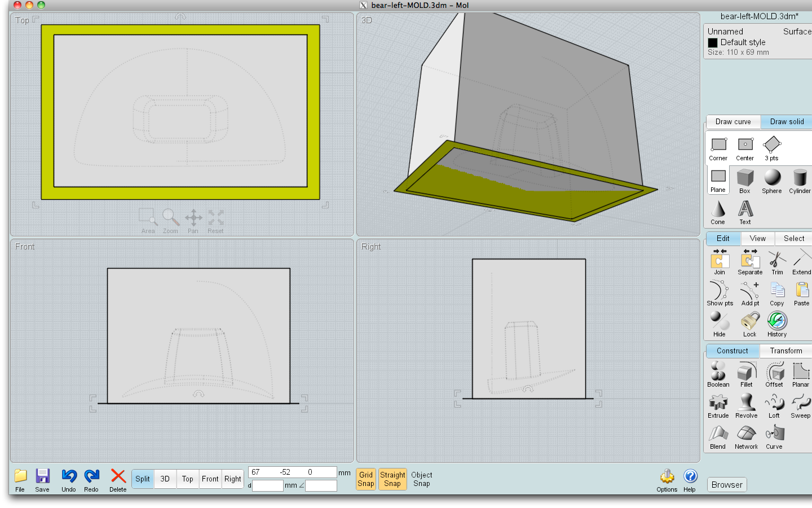
Task: Open the Boolean construct tool
Action: pos(718,374)
